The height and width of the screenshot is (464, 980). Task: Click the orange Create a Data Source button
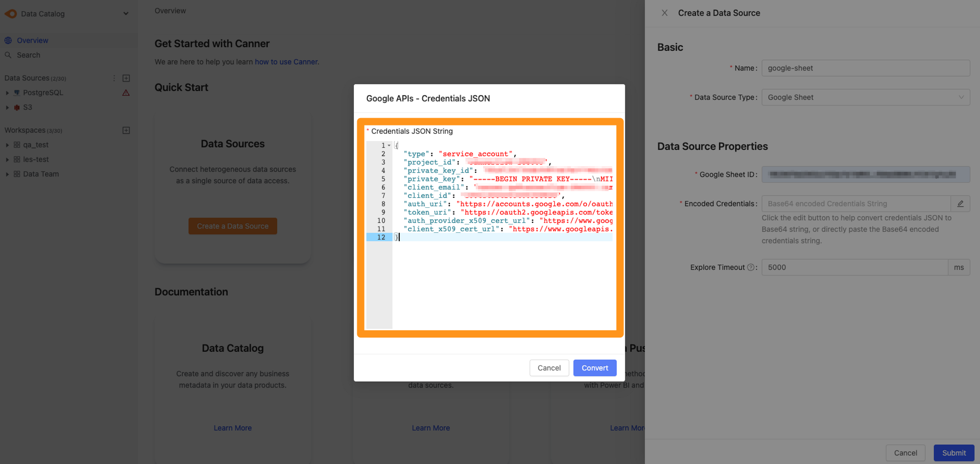pos(233,226)
